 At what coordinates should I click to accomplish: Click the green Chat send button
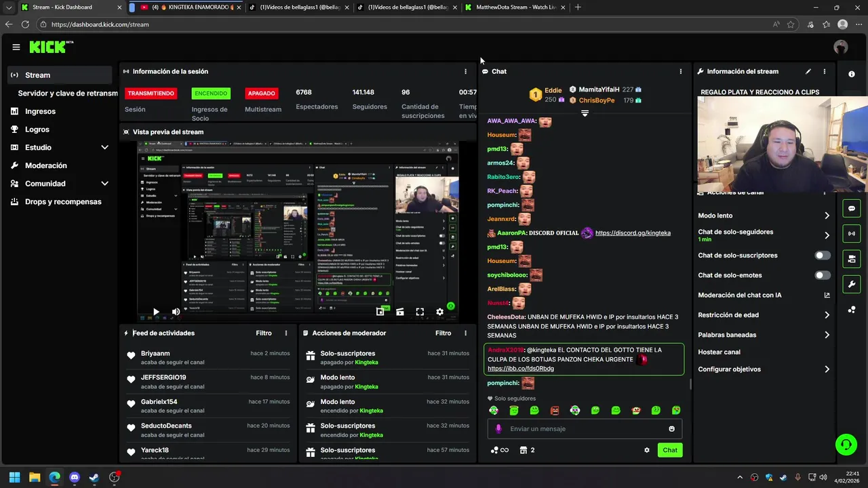click(x=670, y=450)
